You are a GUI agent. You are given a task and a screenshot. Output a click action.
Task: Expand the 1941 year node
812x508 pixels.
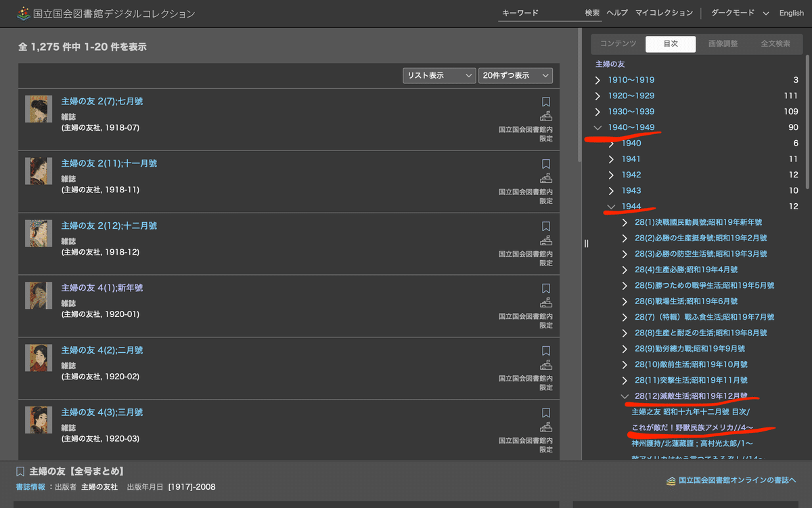(612, 159)
